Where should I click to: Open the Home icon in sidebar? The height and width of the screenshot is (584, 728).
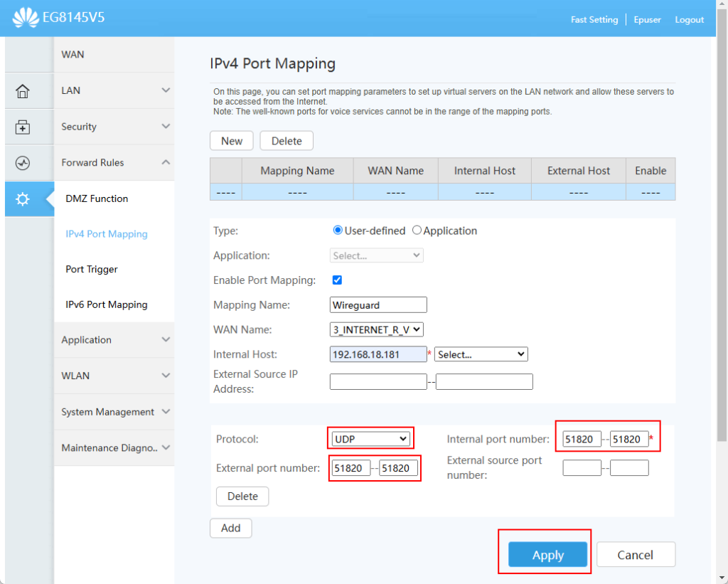point(23,91)
